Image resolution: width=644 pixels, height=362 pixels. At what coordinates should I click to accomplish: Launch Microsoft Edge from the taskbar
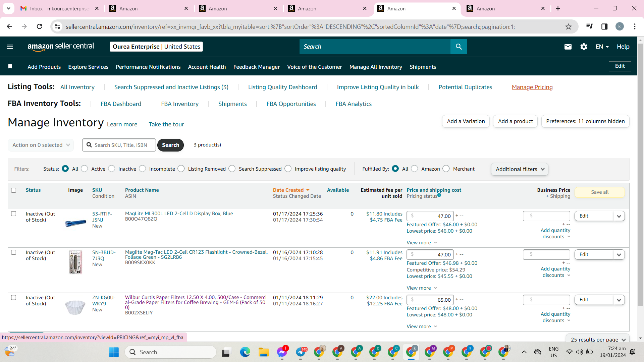pyautogui.click(x=245, y=352)
